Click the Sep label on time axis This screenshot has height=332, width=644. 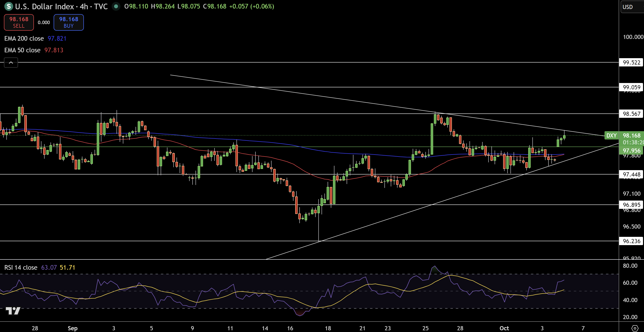(72, 328)
